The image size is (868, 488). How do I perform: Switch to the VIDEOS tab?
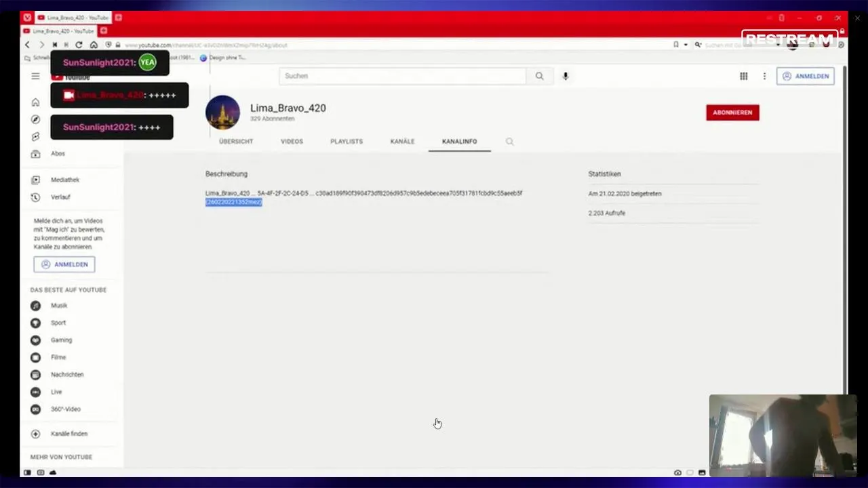click(x=292, y=141)
